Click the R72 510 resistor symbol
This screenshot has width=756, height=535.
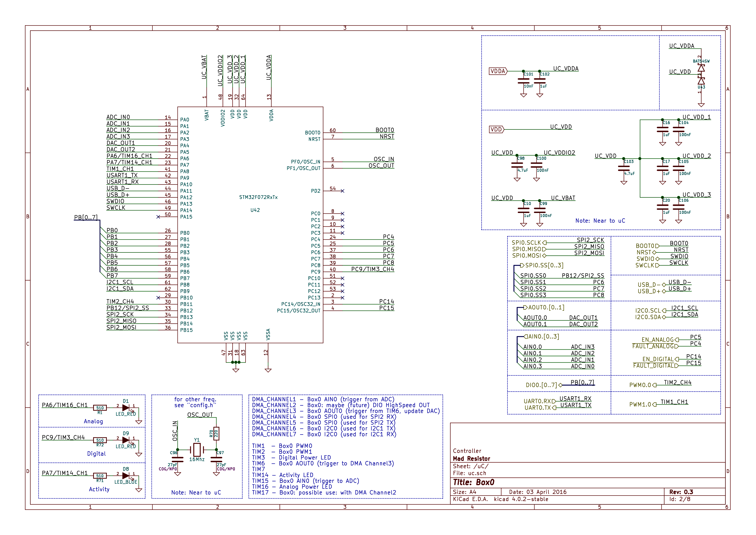(100, 440)
